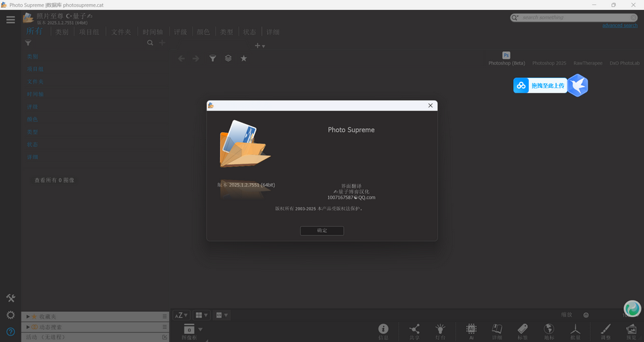This screenshot has width=644, height=342.
Task: Open the thumbnail info display dropdown
Action: tap(222, 315)
